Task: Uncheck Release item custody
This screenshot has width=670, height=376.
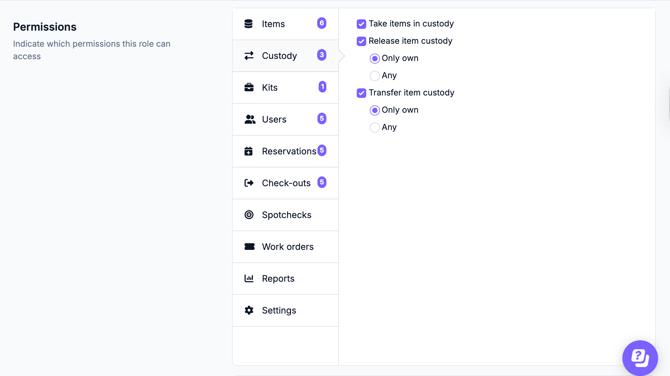Action: [x=361, y=41]
